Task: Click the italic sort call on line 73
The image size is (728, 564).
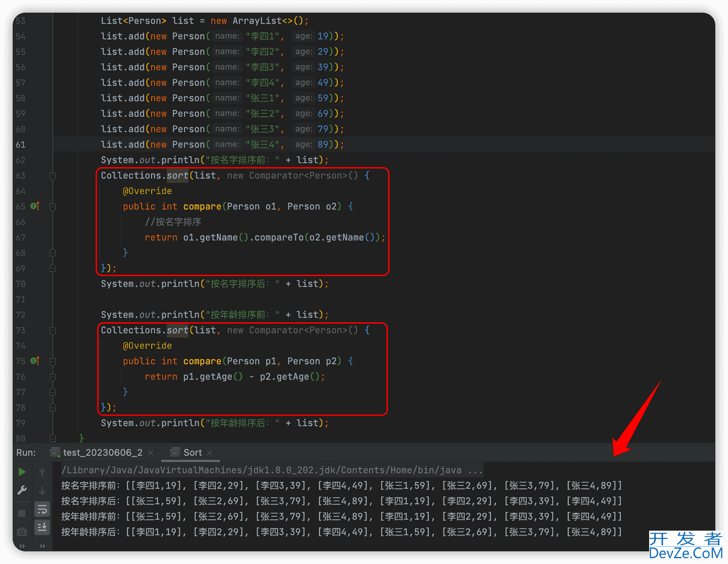Action: pos(177,330)
